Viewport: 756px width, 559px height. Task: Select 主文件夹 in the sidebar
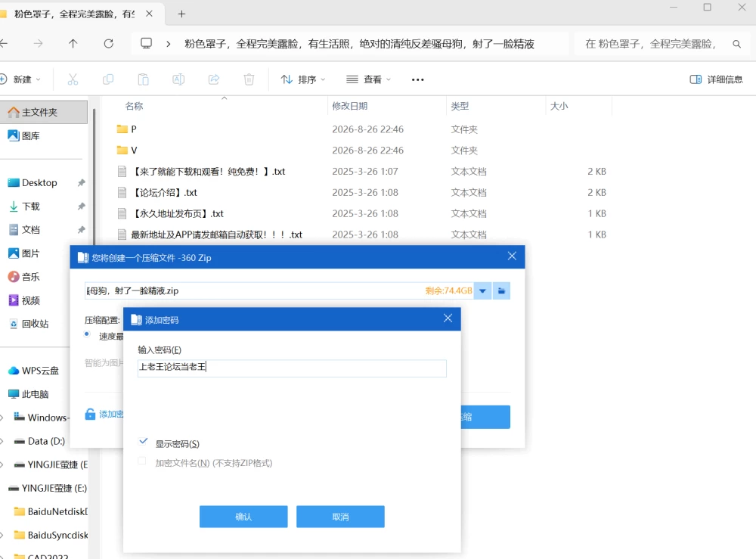click(x=44, y=112)
